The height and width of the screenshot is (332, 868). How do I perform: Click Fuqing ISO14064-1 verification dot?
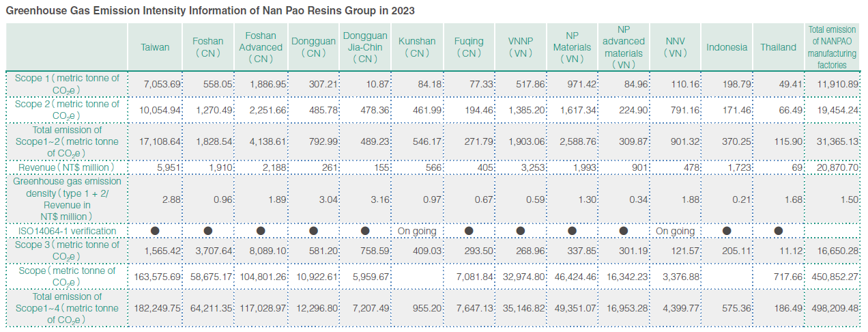[x=469, y=231]
